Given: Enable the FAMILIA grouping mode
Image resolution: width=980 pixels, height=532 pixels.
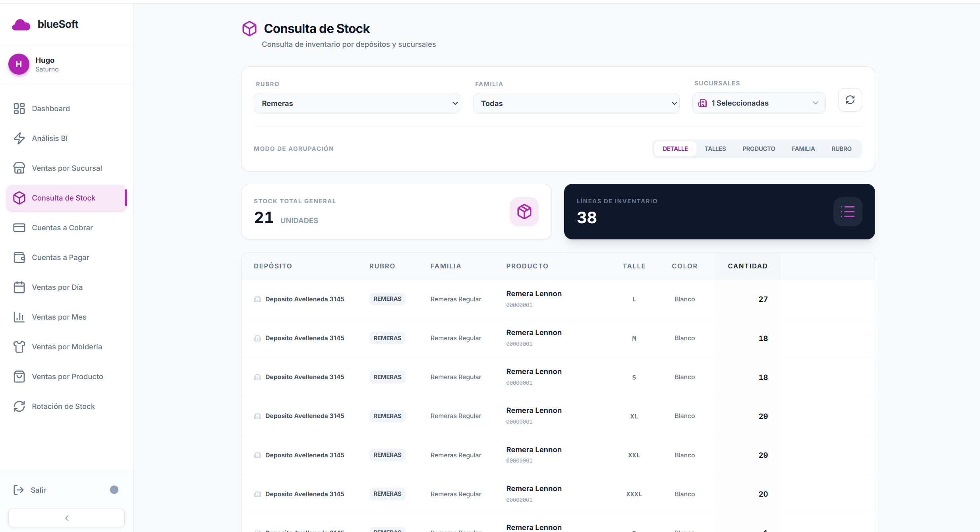Looking at the screenshot, I should click(803, 148).
